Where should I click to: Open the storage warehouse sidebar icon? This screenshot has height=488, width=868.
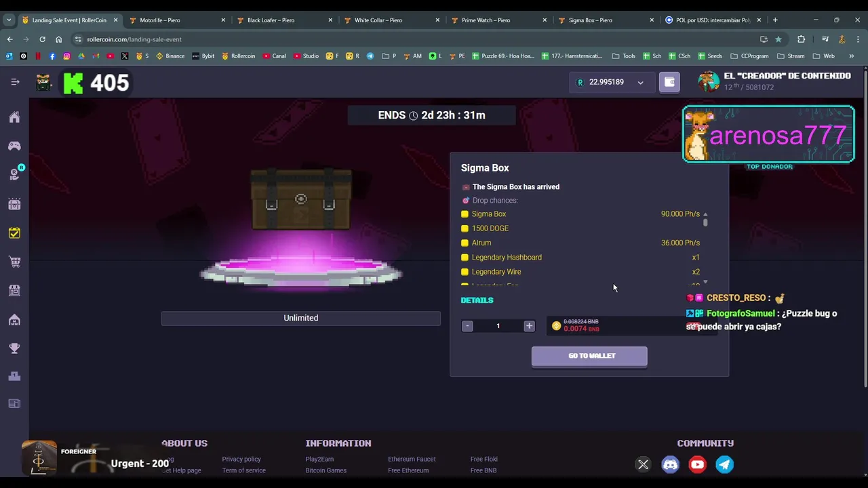pyautogui.click(x=14, y=319)
